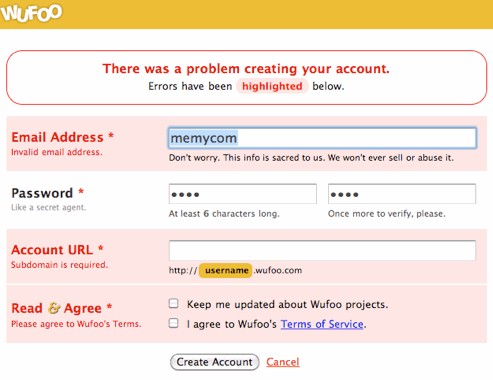Viewport: 493px width, 380px height.
Task: Tick the 'I agree to Wufoo's' terms checkbox
Action: pyautogui.click(x=173, y=323)
